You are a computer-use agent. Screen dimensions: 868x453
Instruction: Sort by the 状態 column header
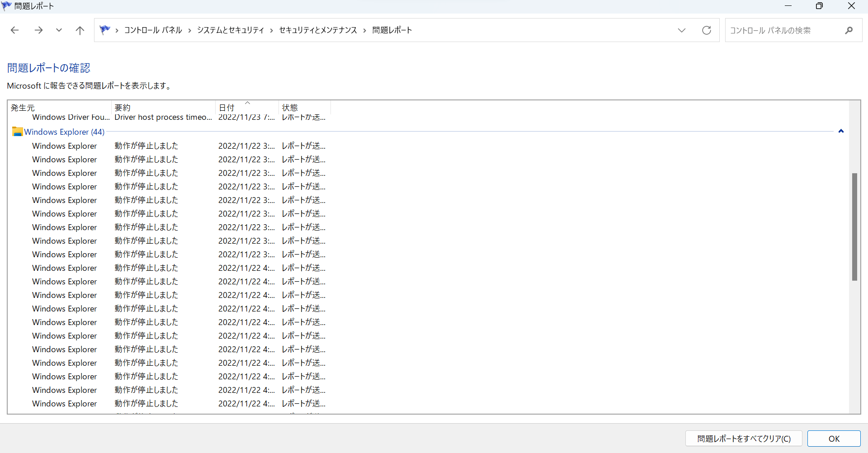(305, 108)
